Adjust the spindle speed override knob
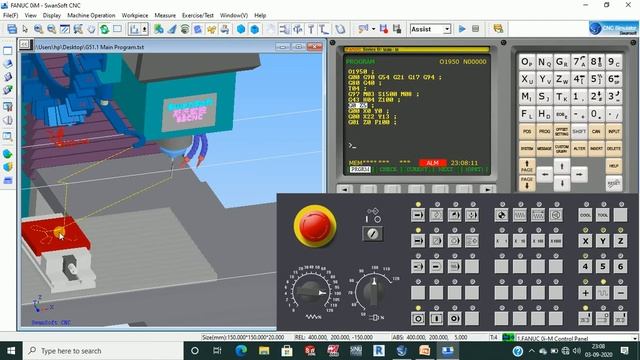640x360 pixels. [x=374, y=292]
